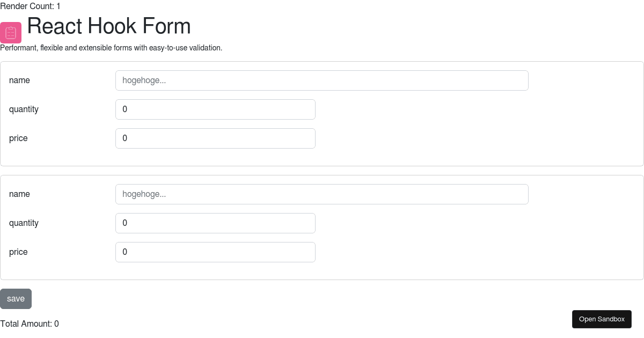Select the second name input field

point(322,194)
